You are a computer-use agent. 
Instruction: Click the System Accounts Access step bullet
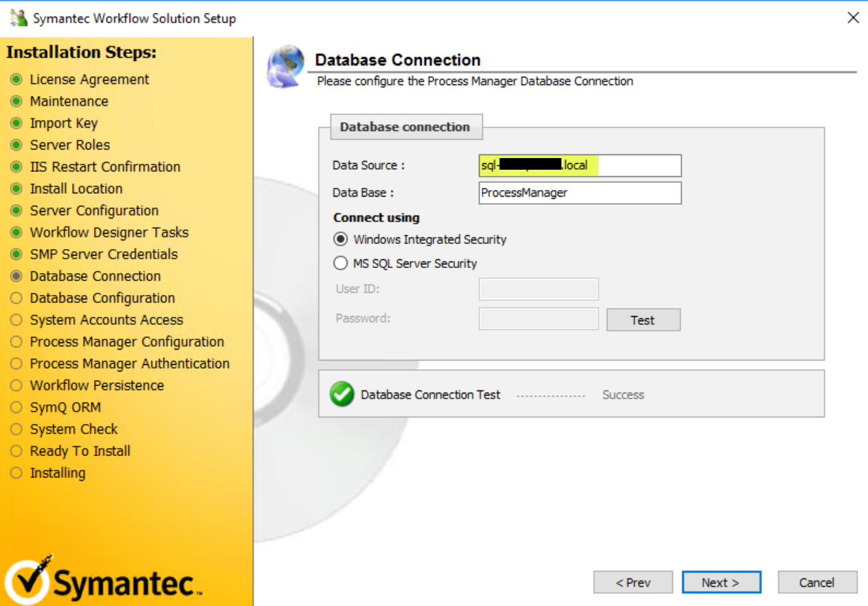coord(17,320)
